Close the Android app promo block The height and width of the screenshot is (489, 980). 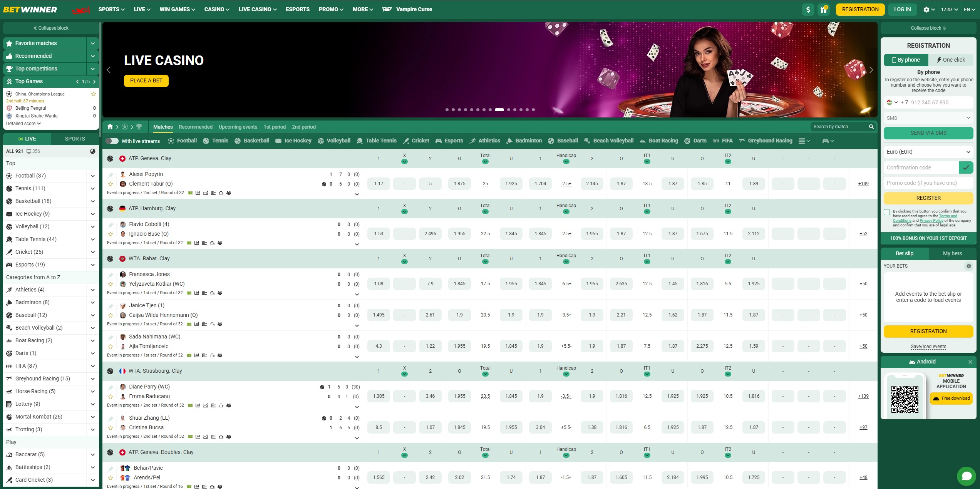pyautogui.click(x=970, y=362)
